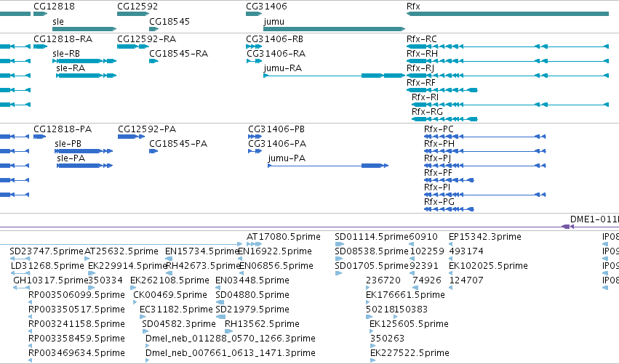Select the LD31268.5prime EST feature

point(20,273)
